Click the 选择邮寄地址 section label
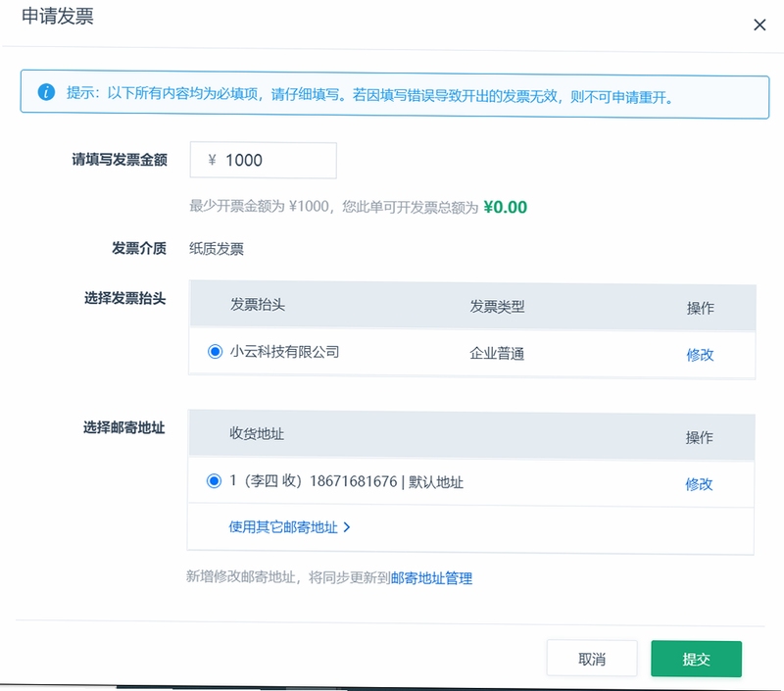Image resolution: width=784 pixels, height=691 pixels. pyautogui.click(x=124, y=427)
